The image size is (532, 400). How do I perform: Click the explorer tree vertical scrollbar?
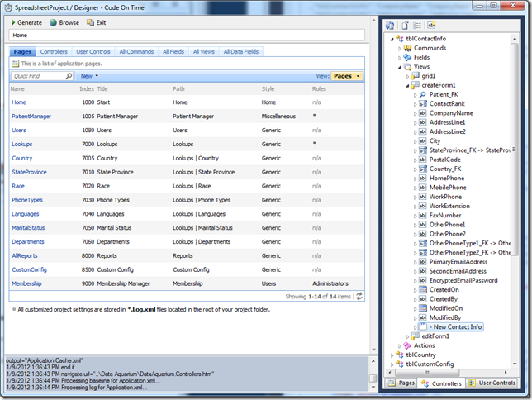[515, 149]
